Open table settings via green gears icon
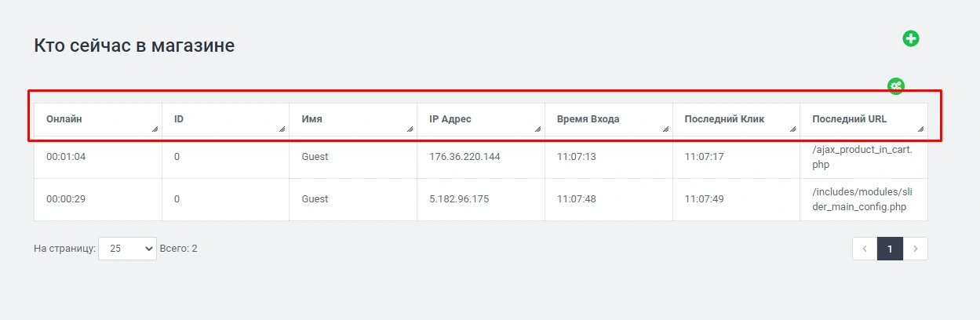Screen dimensions: 980x320 895,86
